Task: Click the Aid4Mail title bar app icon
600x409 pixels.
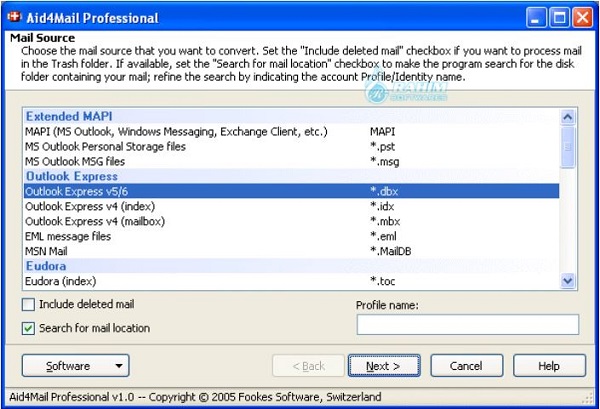Action: (x=15, y=17)
